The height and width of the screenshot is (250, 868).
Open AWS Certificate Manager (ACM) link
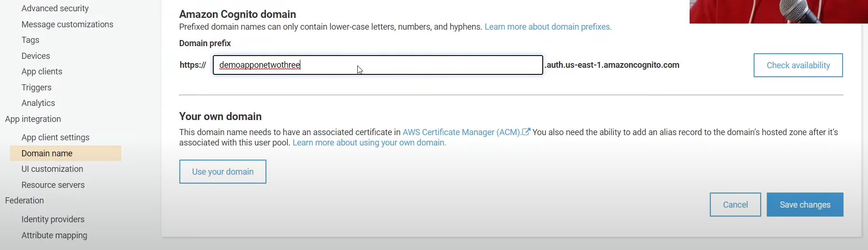coord(461,132)
